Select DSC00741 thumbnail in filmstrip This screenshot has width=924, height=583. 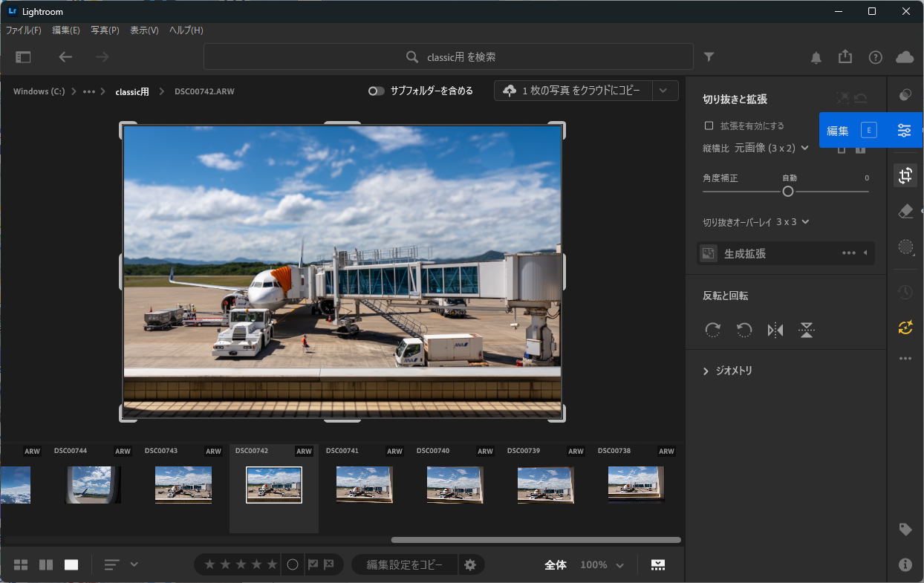tap(365, 485)
